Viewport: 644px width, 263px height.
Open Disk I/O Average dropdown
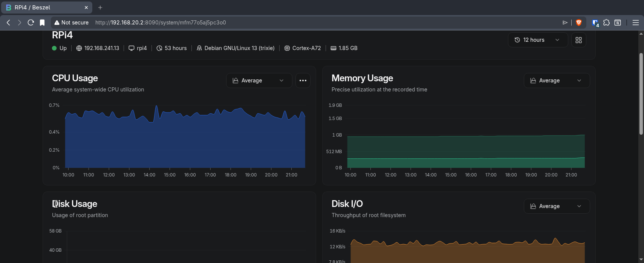point(557,206)
